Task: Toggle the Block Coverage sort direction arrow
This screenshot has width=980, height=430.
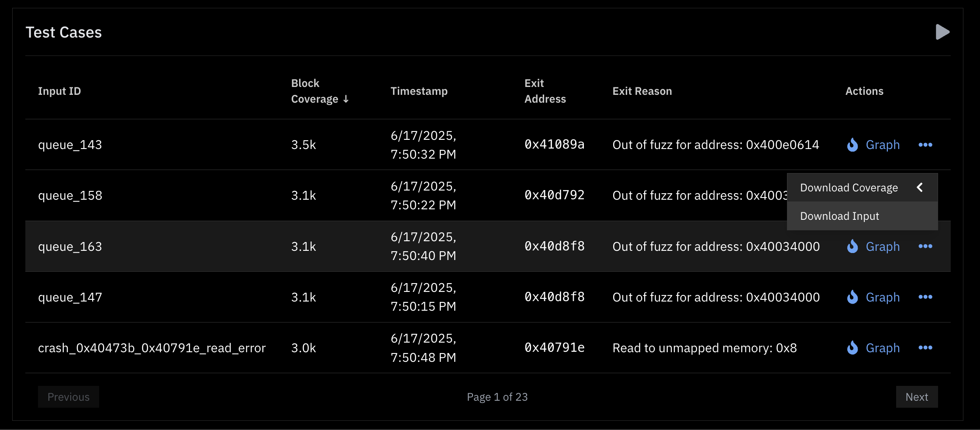Action: [x=346, y=99]
